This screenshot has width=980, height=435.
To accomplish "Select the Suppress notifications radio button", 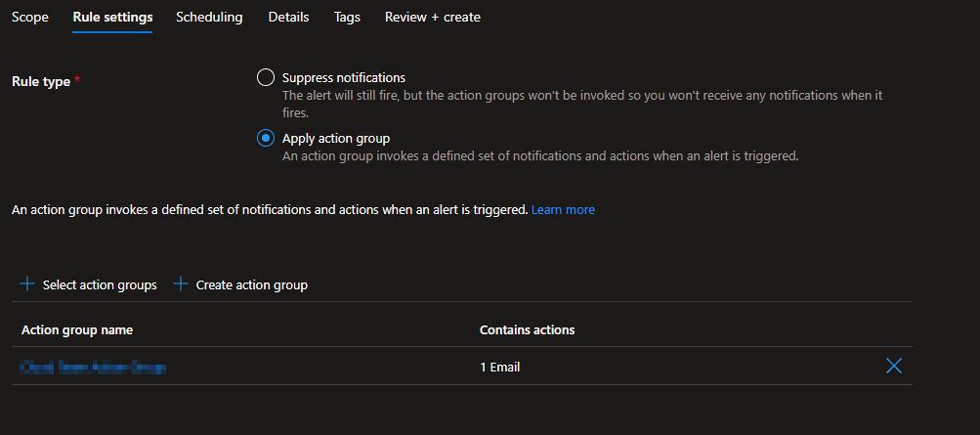I will pyautogui.click(x=266, y=77).
